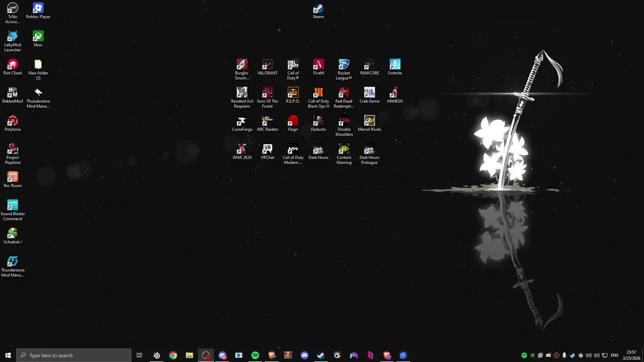The height and width of the screenshot is (362, 644).
Task: Open the Dark Hours Prologue shortcut
Action: click(369, 154)
